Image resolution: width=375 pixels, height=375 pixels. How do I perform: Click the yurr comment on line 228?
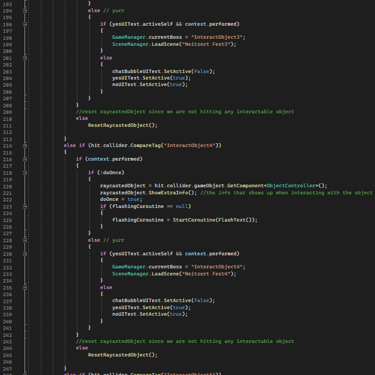[114, 240]
